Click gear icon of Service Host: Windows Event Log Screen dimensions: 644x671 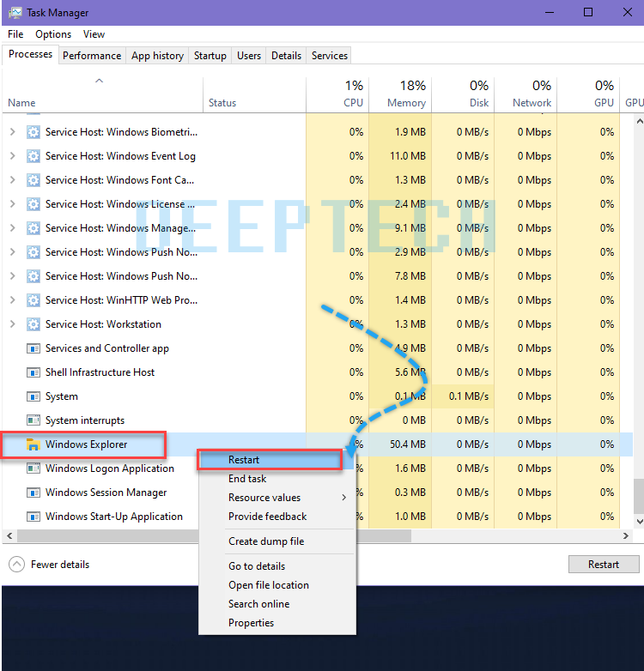(x=33, y=156)
